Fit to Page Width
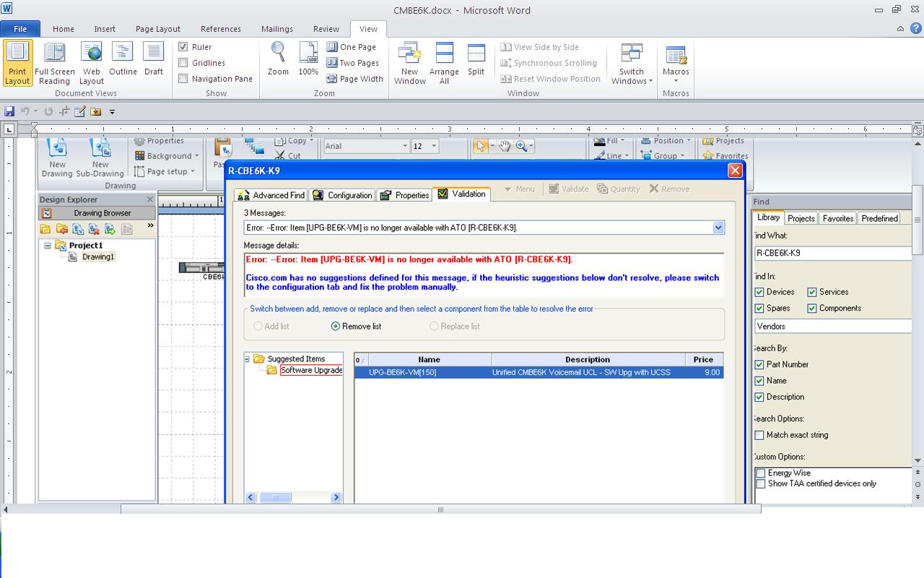 point(354,79)
